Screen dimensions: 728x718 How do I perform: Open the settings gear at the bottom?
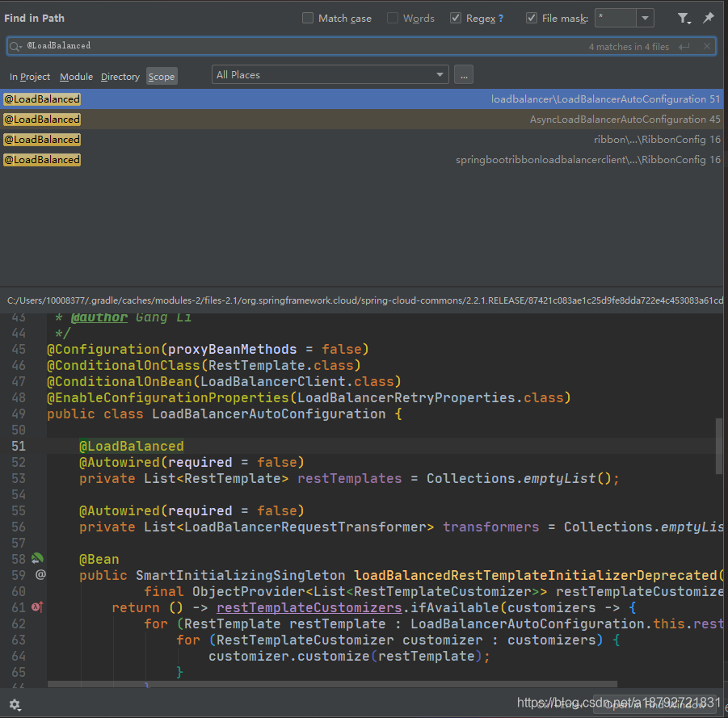coord(15,705)
